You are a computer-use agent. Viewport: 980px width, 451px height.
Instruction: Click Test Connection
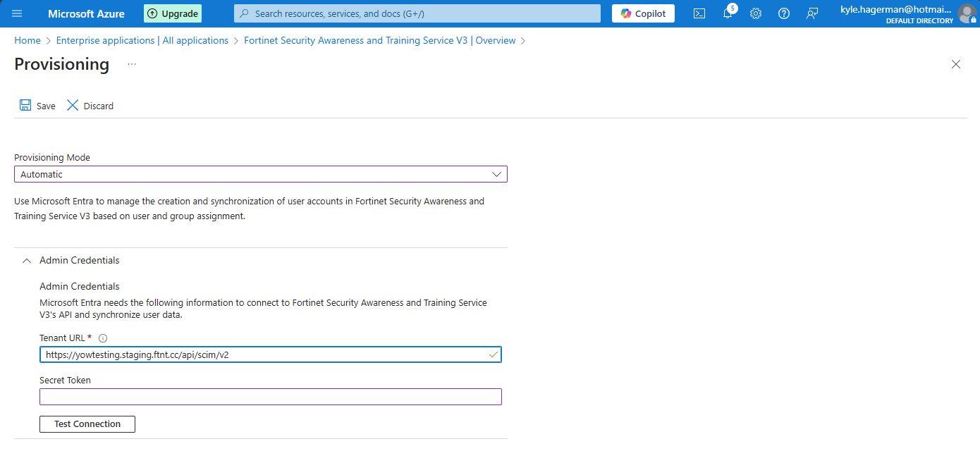coord(87,424)
